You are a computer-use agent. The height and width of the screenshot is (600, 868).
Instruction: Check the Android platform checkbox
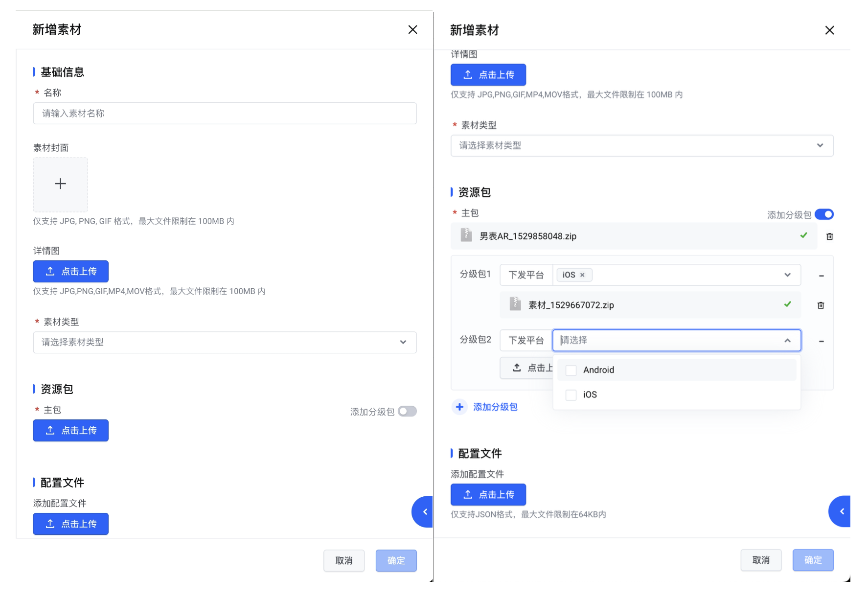571,370
